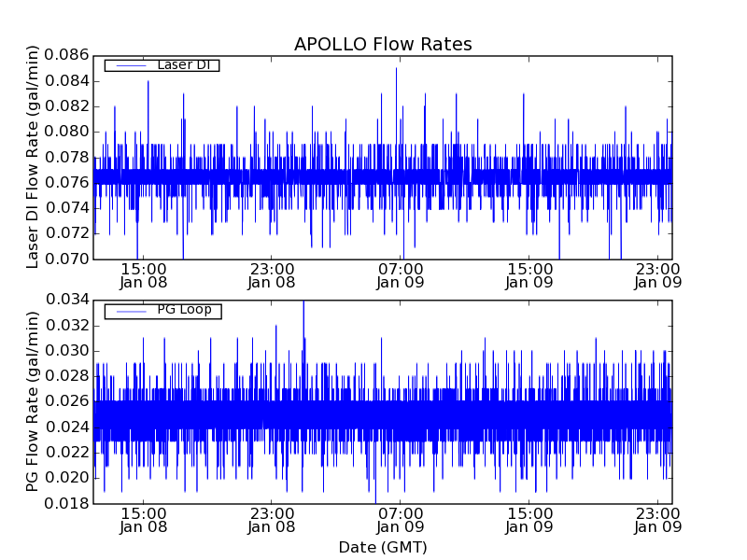Screen dimensions: 747x560
Task: Click top plot's 23:00 Jan 08 label
Action: [x=272, y=275]
